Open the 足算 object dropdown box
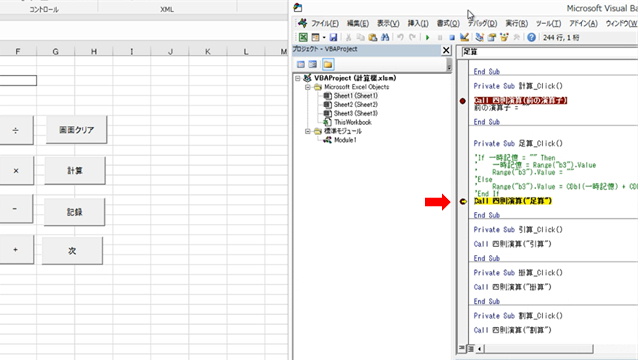This screenshot has height=360, width=640. click(x=549, y=52)
